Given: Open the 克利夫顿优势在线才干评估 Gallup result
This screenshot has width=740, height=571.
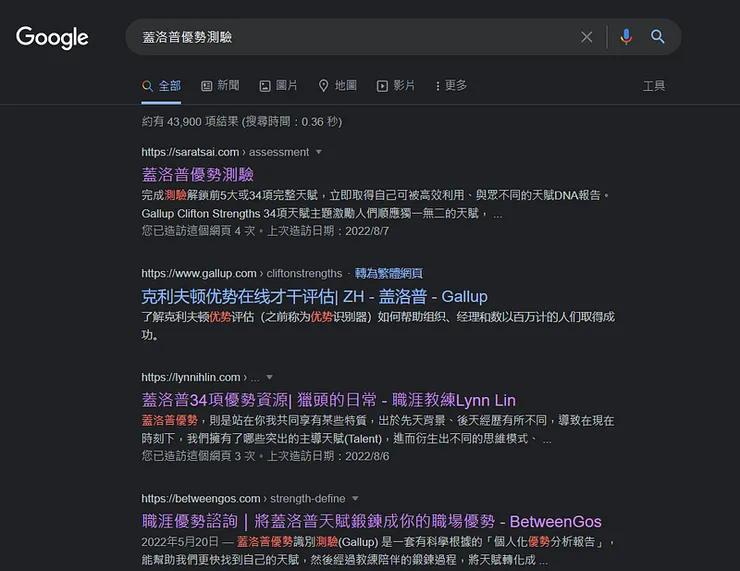Looking at the screenshot, I should pos(314,296).
